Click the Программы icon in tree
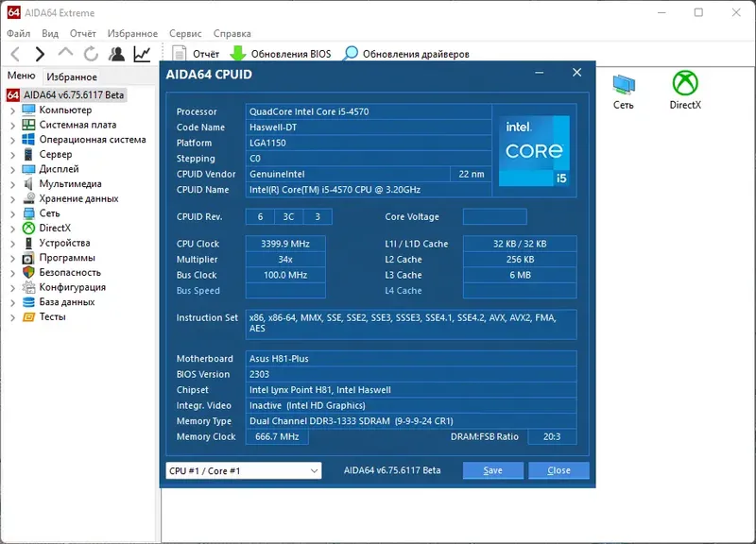Image resolution: width=756 pixels, height=544 pixels. pos(28,258)
